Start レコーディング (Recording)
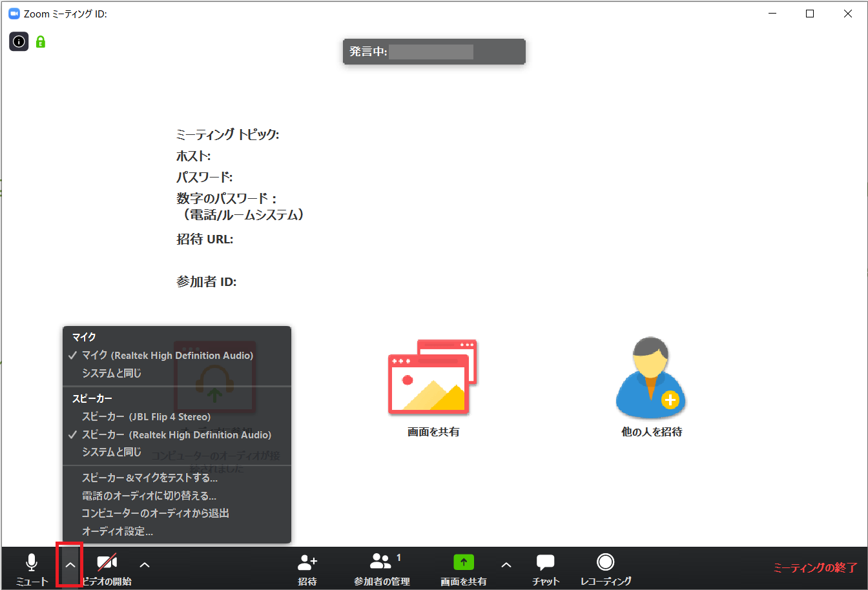 605,567
